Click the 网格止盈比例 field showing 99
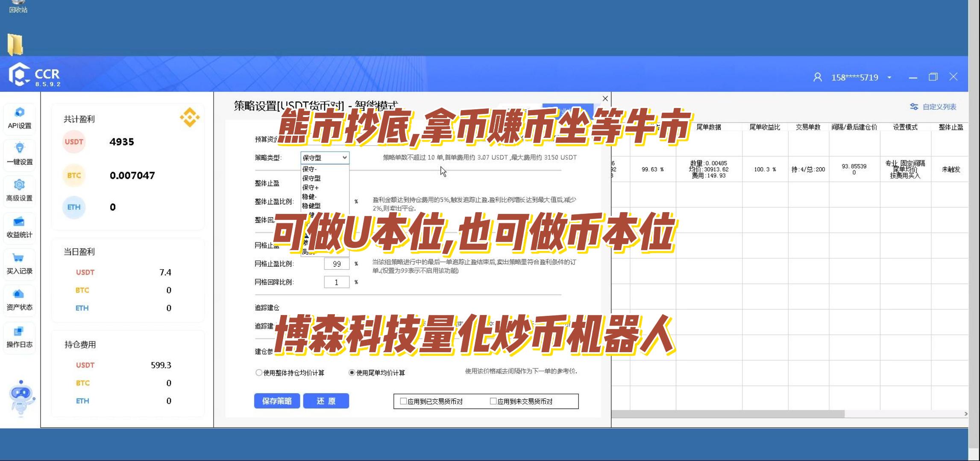This screenshot has height=461, width=980. pyautogui.click(x=337, y=264)
